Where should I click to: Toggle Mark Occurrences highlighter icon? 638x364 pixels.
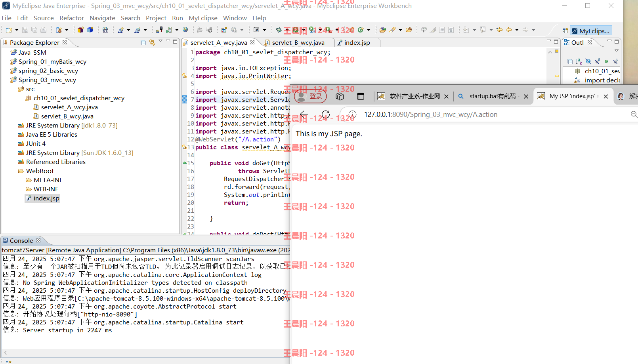(x=433, y=30)
